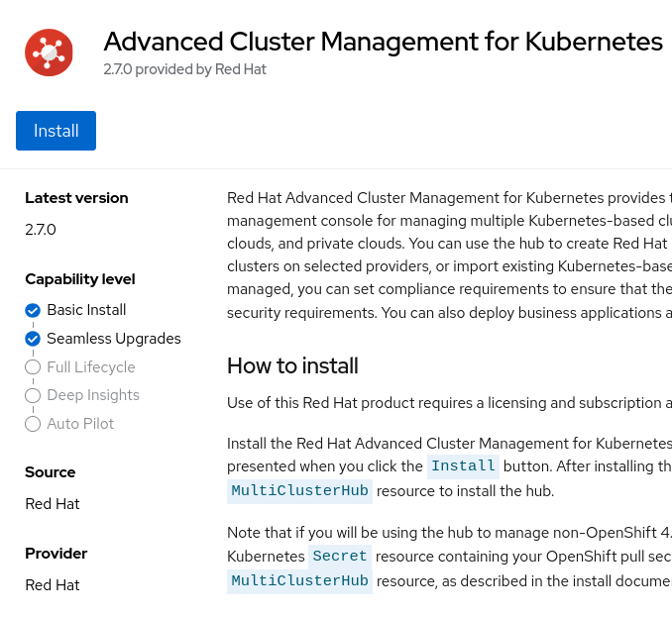Click the MultiClusterHub snippet before 'resource, as described'
The height and width of the screenshot is (617, 672).
pyautogui.click(x=299, y=581)
